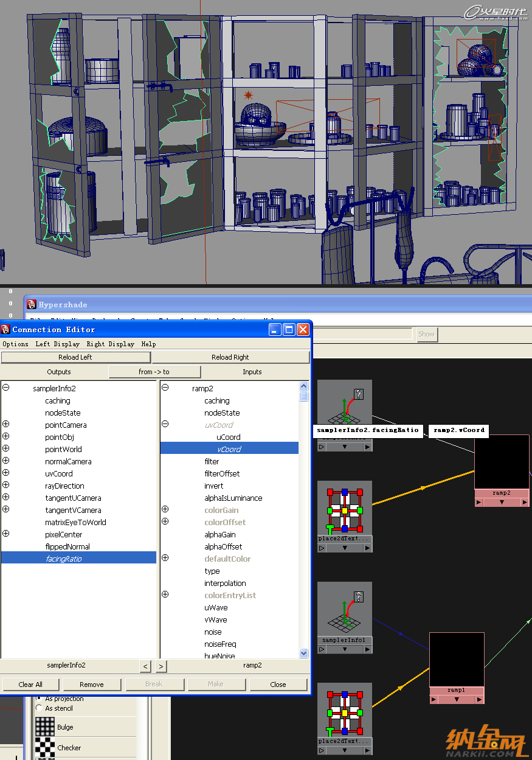Click the Reload Left button

[x=75, y=357]
